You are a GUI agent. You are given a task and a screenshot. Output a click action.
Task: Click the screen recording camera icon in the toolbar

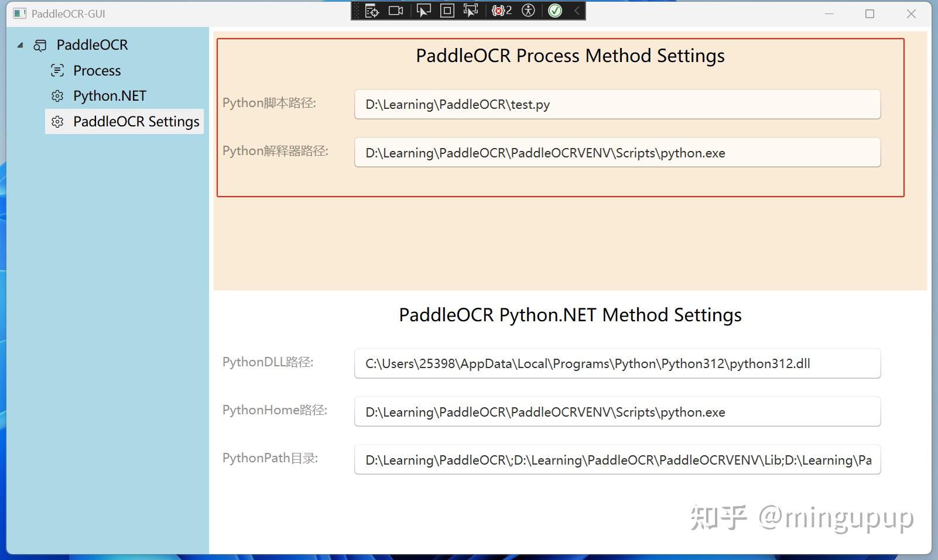396,10
